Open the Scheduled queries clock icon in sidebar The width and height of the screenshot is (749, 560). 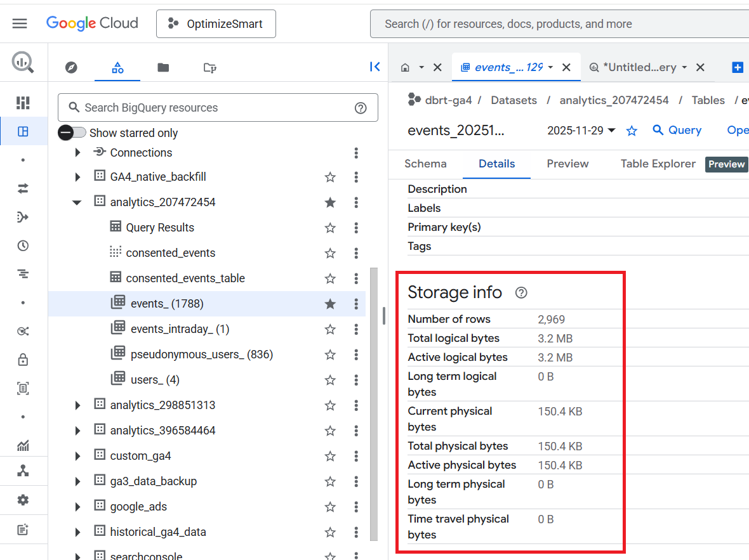pyautogui.click(x=23, y=246)
